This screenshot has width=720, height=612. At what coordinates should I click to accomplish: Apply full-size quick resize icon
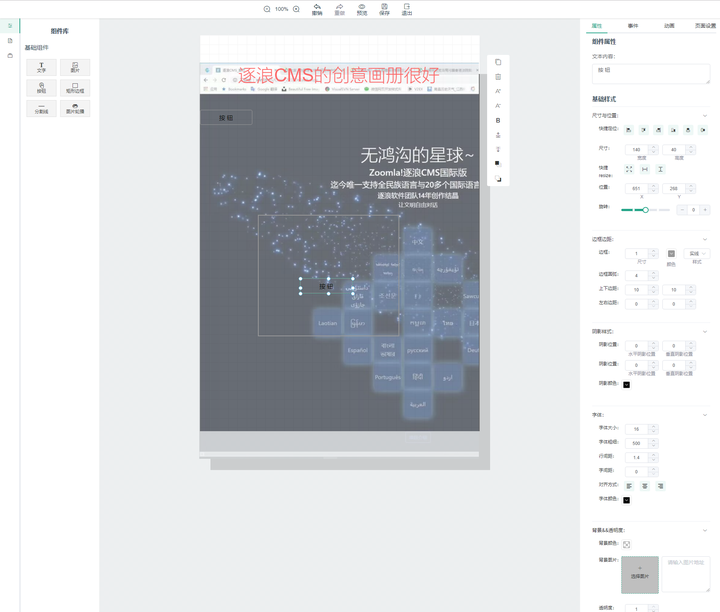pyautogui.click(x=629, y=169)
